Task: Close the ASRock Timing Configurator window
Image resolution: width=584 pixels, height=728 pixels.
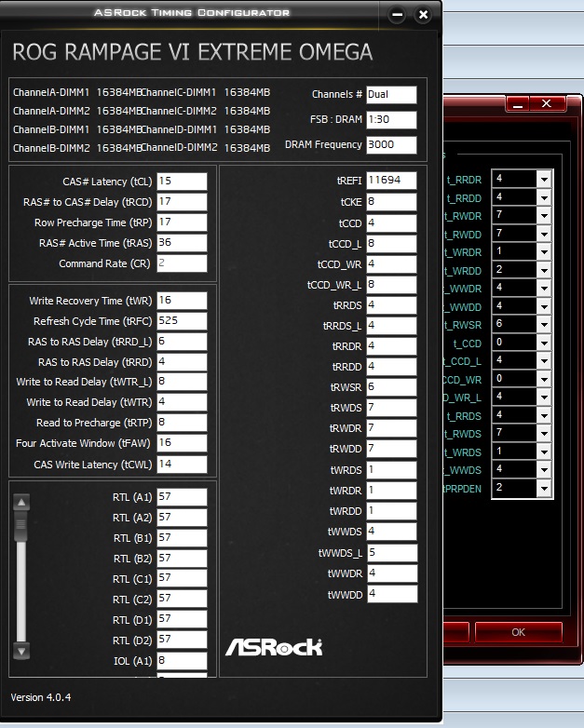Action: pos(423,14)
